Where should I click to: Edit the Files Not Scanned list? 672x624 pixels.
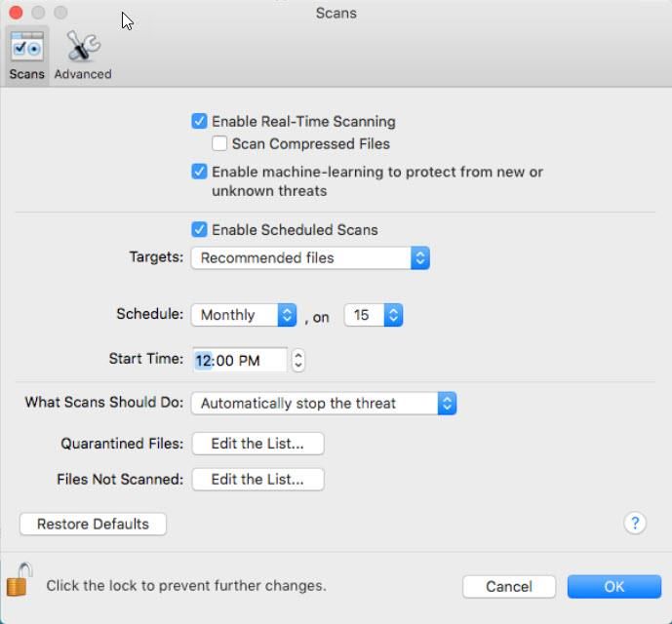coord(258,479)
